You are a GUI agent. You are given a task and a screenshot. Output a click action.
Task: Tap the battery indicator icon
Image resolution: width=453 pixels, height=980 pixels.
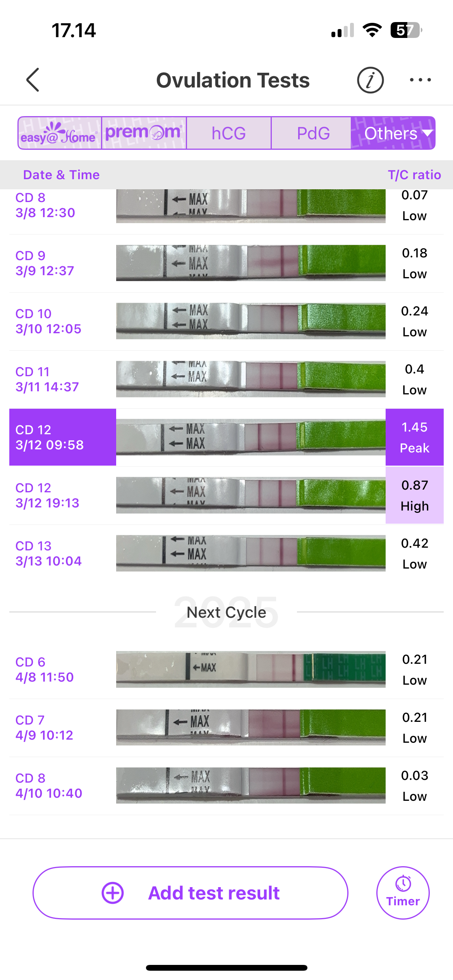coord(406,30)
